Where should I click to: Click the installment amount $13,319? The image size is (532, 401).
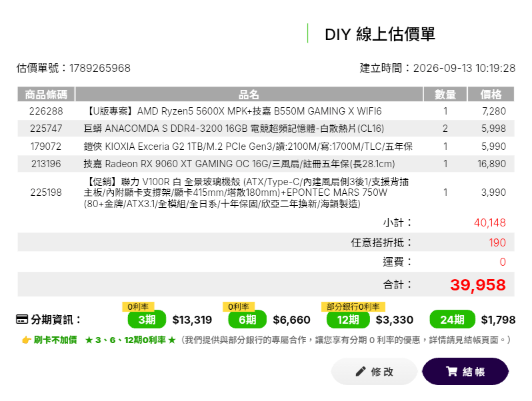point(192,320)
